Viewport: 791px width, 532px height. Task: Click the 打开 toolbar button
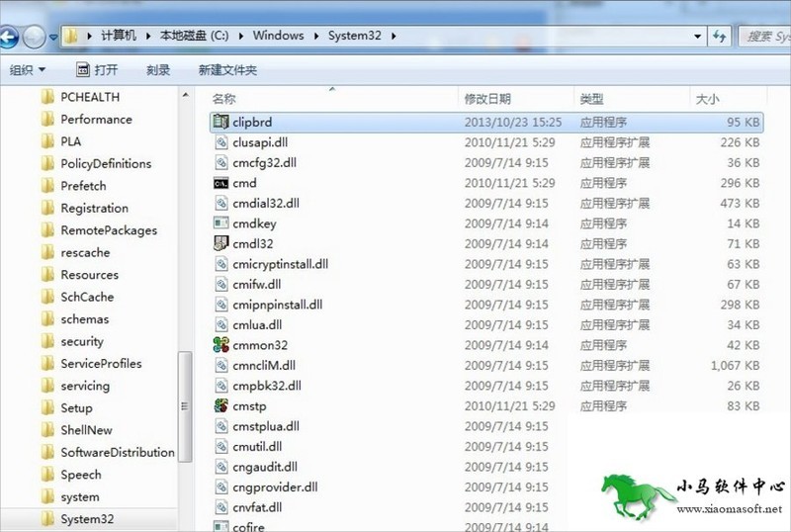click(x=97, y=69)
